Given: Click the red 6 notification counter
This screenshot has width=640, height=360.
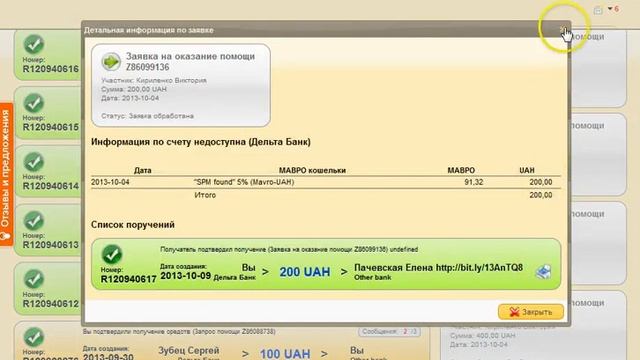Looking at the screenshot, I should click(616, 9).
